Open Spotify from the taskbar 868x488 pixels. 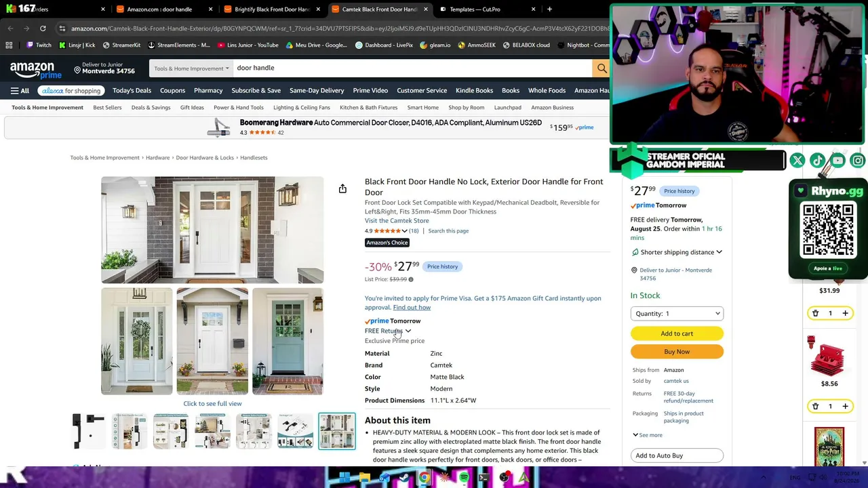tap(464, 478)
